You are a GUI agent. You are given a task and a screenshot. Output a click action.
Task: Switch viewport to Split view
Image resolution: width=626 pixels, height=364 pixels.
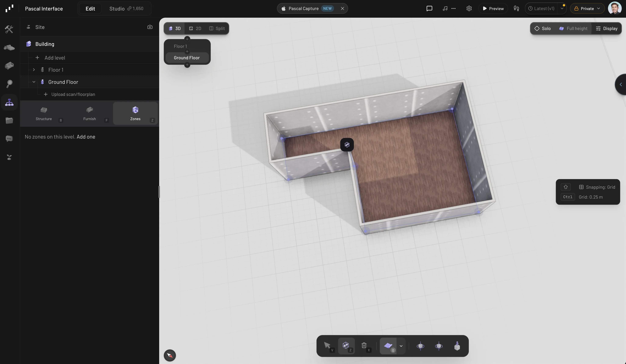(217, 29)
